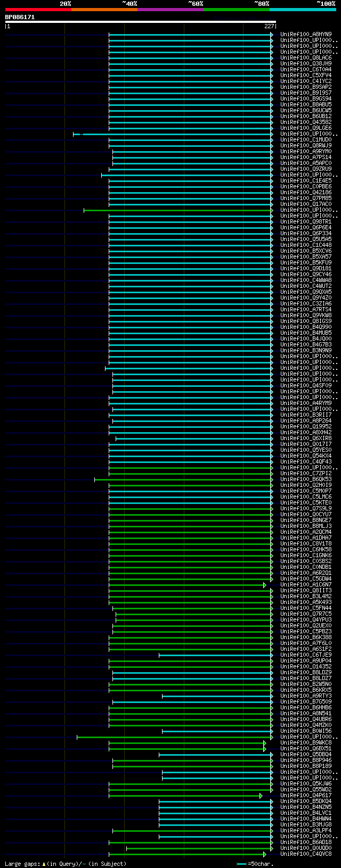
Task: Open hit UniRef100_Q38JH9
Action: (306, 63)
